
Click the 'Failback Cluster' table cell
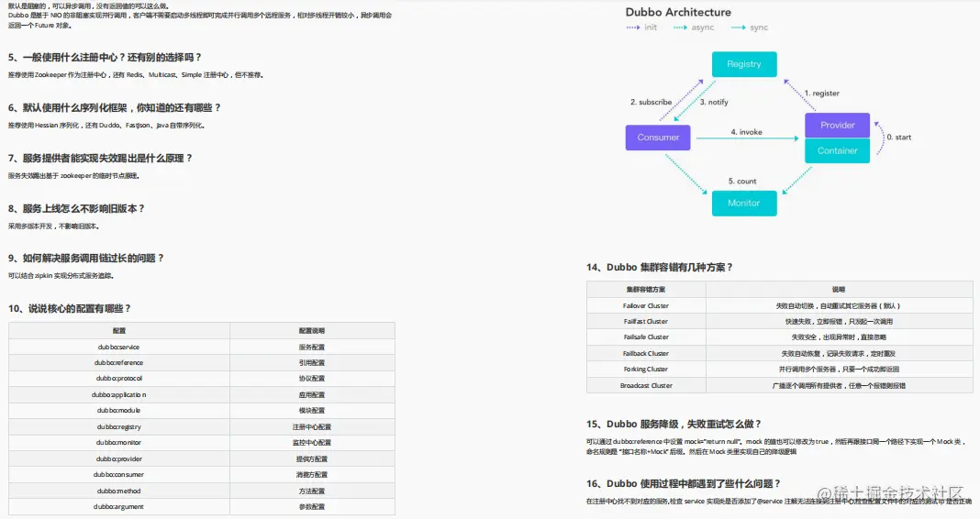[x=646, y=354]
